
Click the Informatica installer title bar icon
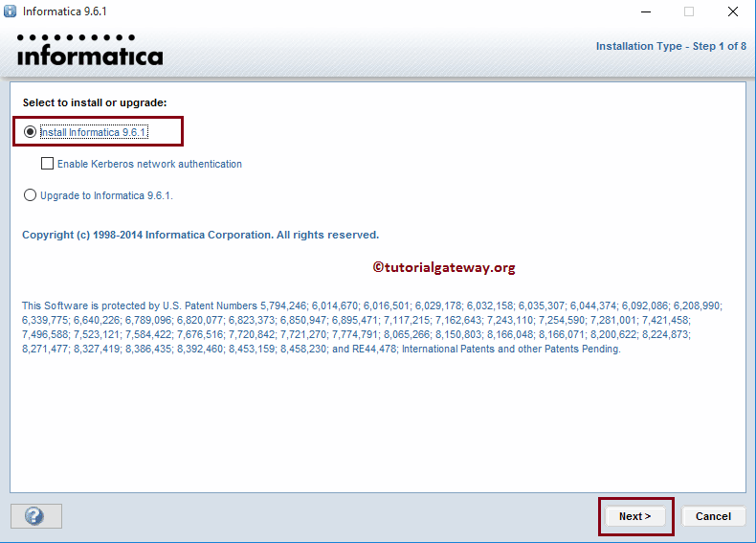(10, 11)
